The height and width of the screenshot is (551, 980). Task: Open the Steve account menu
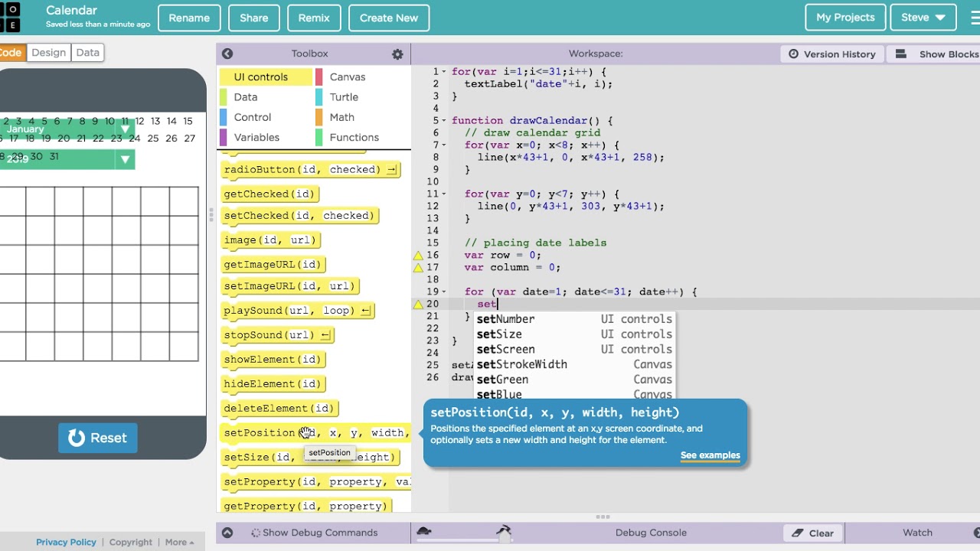coord(923,18)
